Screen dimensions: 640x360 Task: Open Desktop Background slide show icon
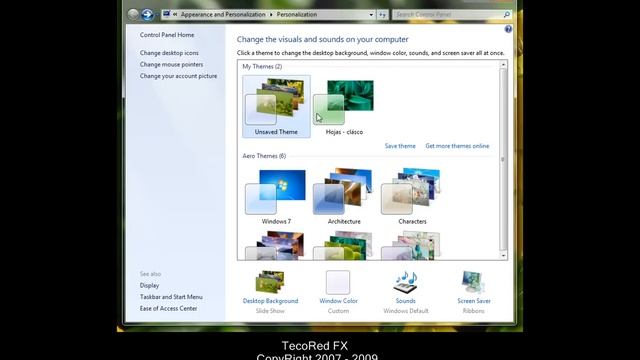tap(270, 282)
